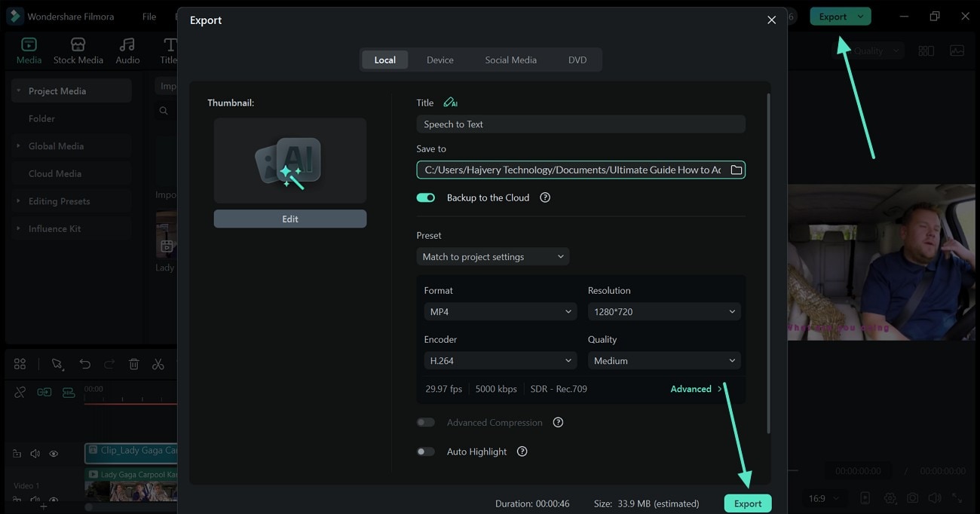This screenshot has width=980, height=514.
Task: Open the Save to folder browser icon
Action: pyautogui.click(x=737, y=170)
